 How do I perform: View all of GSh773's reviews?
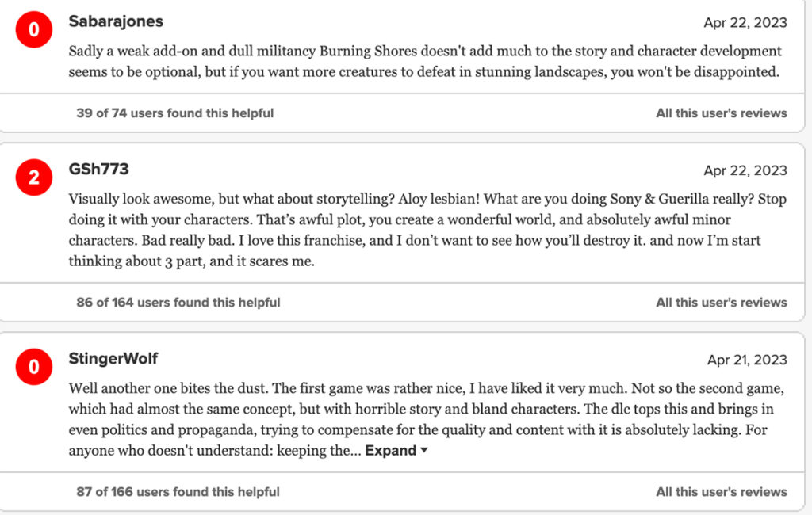721,303
